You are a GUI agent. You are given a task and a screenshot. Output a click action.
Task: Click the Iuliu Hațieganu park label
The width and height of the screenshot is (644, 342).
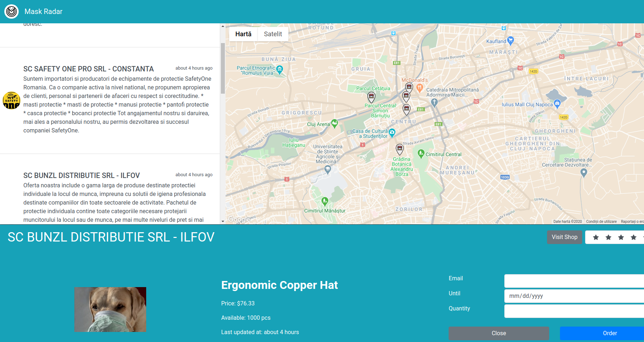(x=294, y=142)
